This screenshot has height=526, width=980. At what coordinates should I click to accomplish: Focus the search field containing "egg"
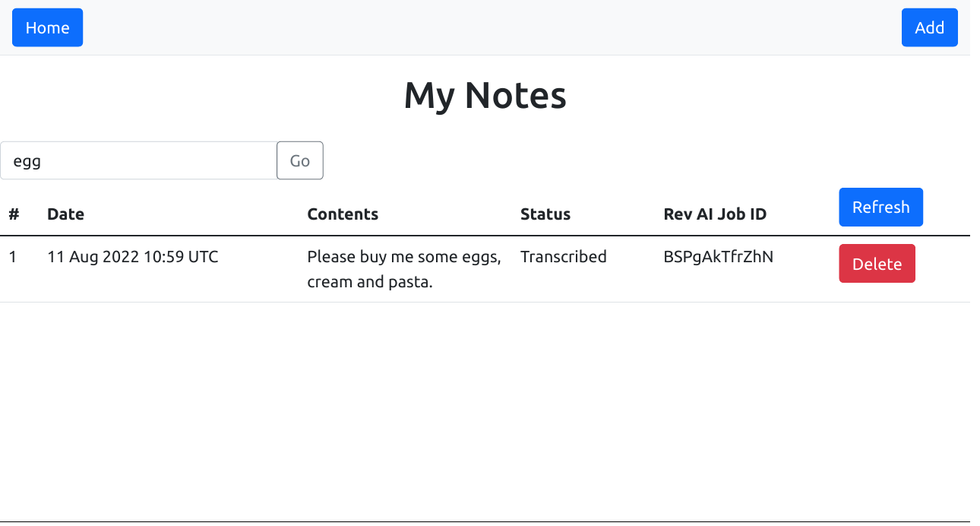(138, 160)
